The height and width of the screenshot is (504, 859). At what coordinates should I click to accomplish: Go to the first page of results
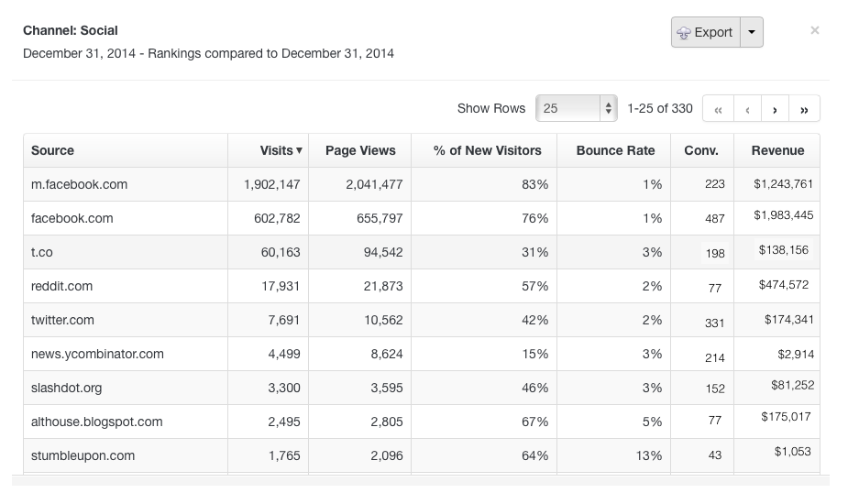(718, 109)
